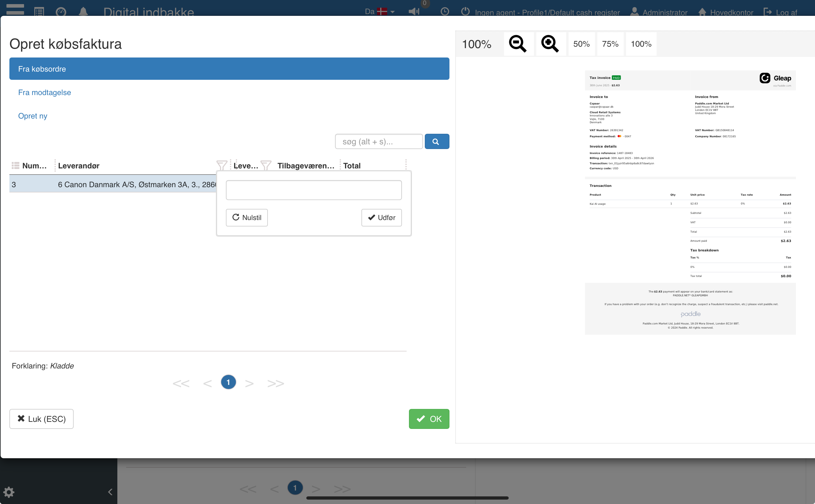Click the column chooser icon beside Num...
The width and height of the screenshot is (815, 504).
pyautogui.click(x=15, y=165)
